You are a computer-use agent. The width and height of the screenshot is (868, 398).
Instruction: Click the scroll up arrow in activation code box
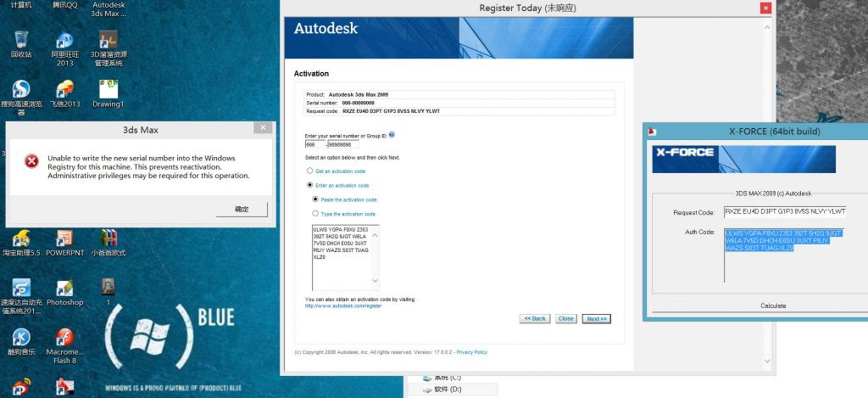375,234
